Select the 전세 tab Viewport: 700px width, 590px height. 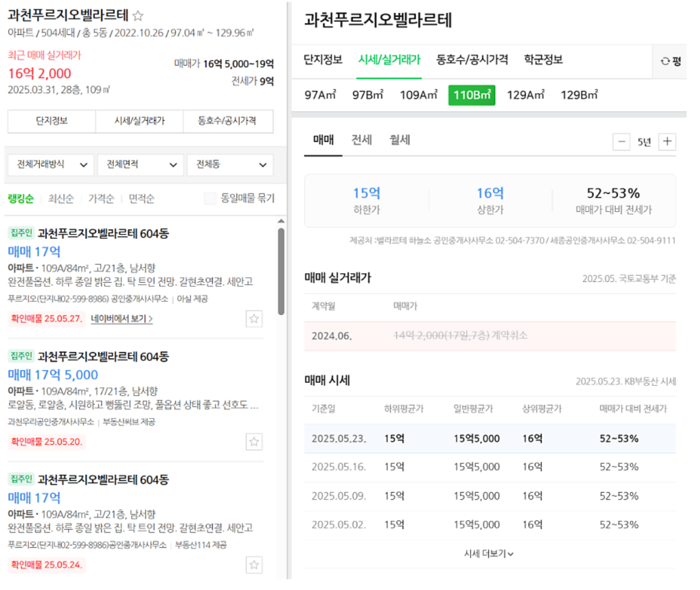(x=361, y=140)
